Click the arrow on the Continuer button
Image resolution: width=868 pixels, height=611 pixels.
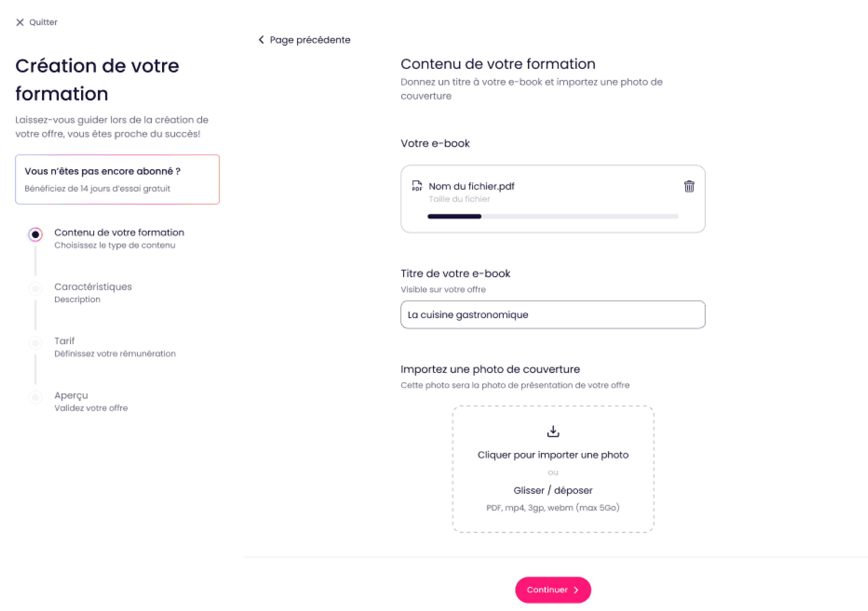click(x=576, y=590)
